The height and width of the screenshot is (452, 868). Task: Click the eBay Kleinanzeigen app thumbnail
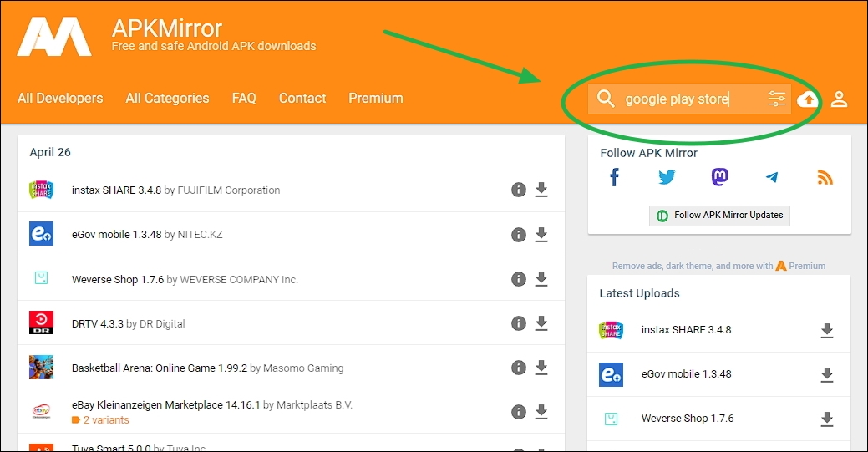click(42, 411)
